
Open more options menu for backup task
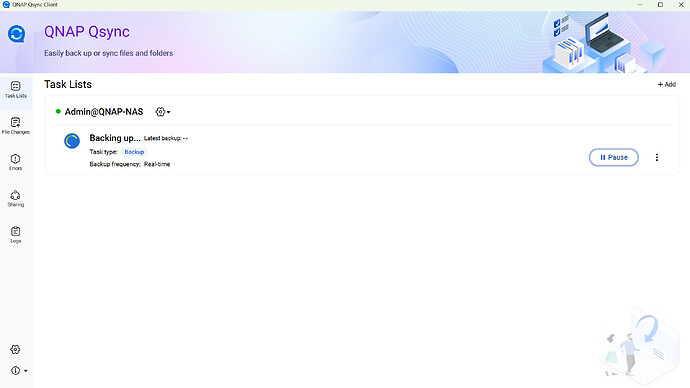[657, 157]
